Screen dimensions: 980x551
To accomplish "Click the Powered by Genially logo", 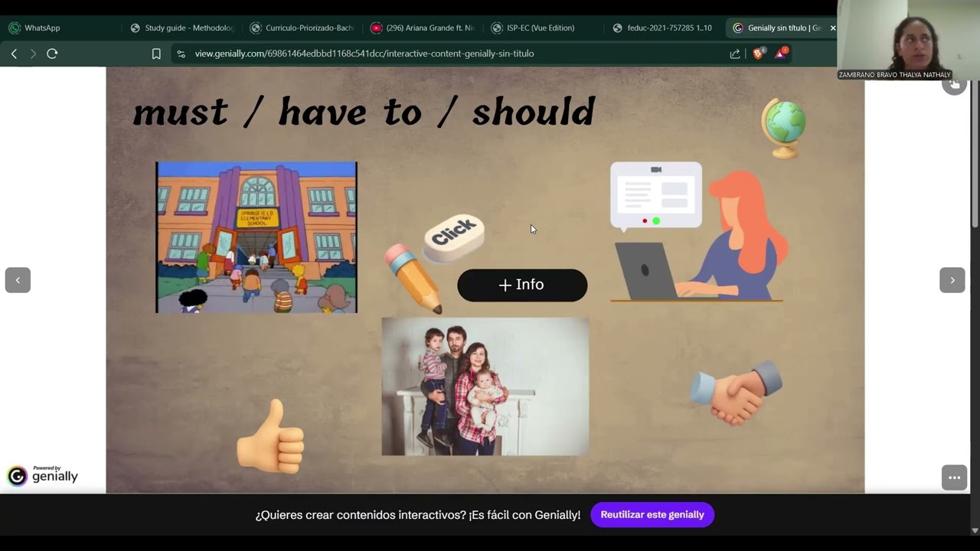I will point(43,475).
